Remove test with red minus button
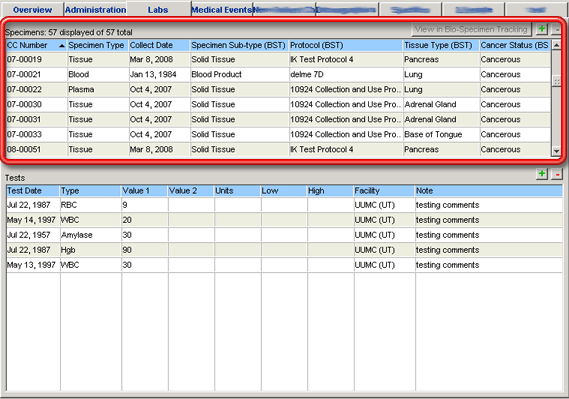The image size is (569, 399). click(557, 174)
